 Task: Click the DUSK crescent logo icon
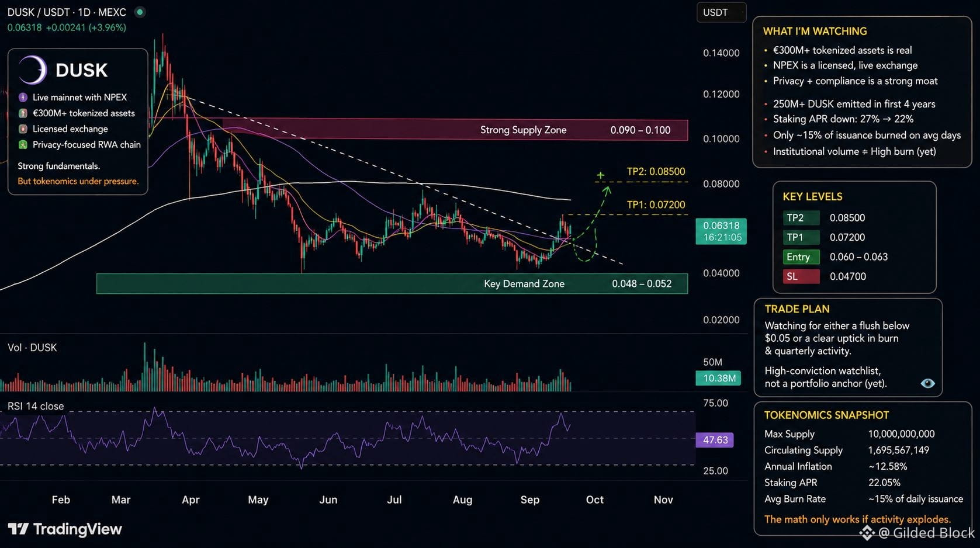click(x=33, y=70)
